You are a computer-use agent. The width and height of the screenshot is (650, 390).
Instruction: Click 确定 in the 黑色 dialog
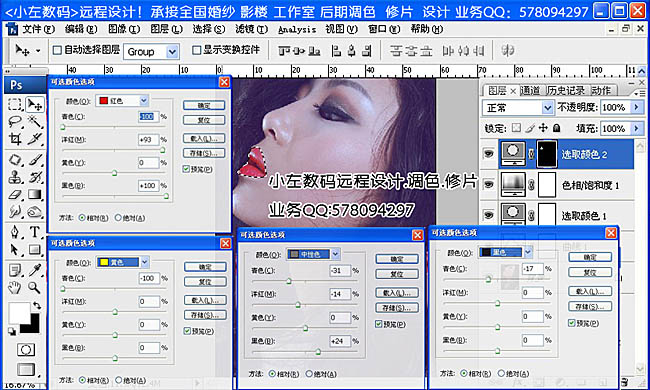[x=590, y=257]
